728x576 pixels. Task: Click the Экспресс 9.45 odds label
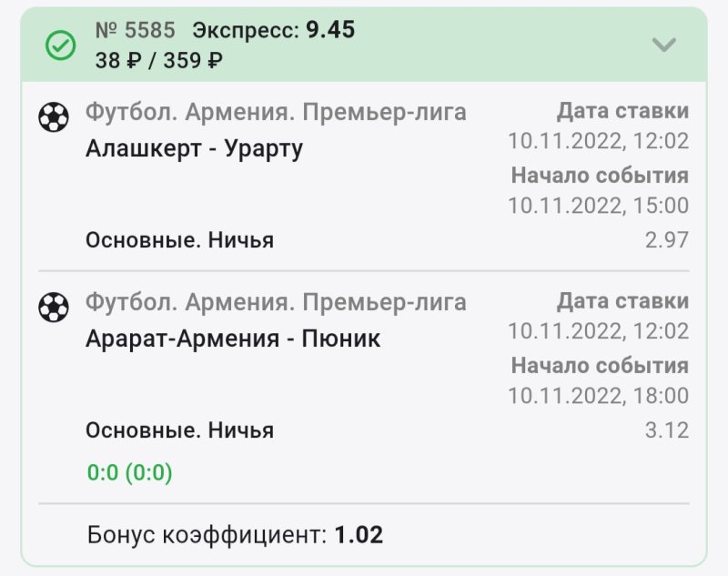tap(274, 30)
